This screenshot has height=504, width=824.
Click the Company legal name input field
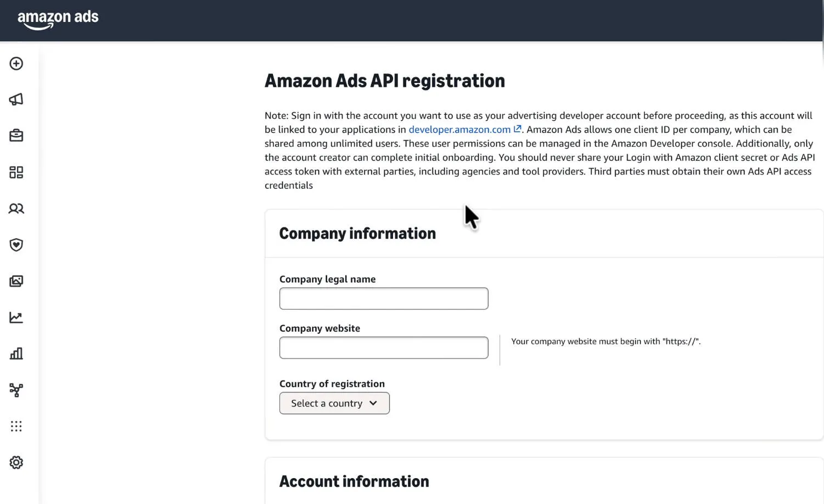[x=383, y=298]
